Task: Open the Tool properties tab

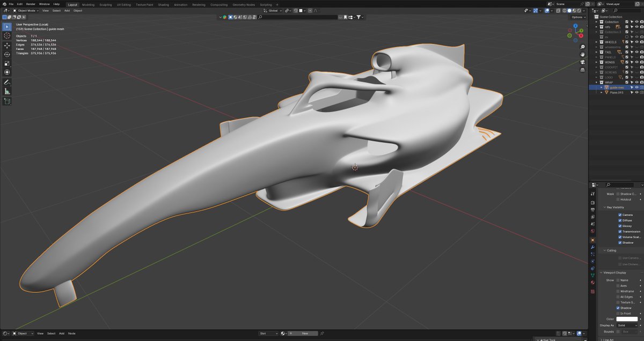Action: click(x=592, y=194)
